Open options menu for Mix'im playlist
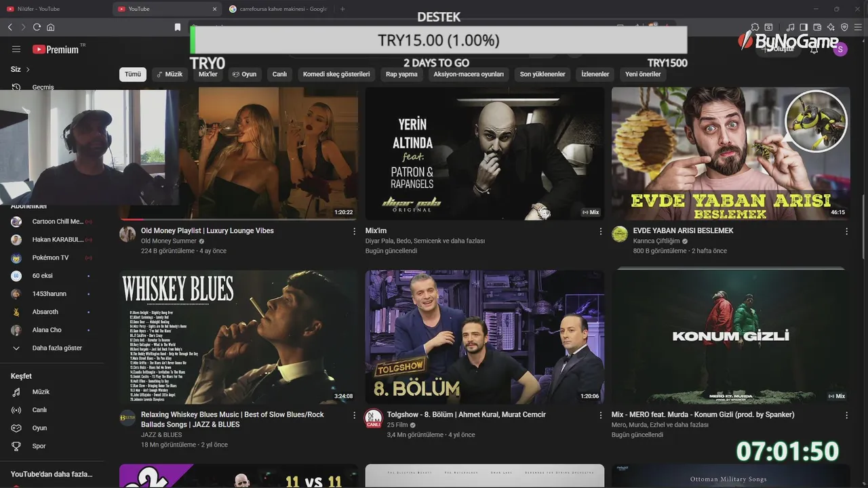The height and width of the screenshot is (488, 868). point(600,231)
